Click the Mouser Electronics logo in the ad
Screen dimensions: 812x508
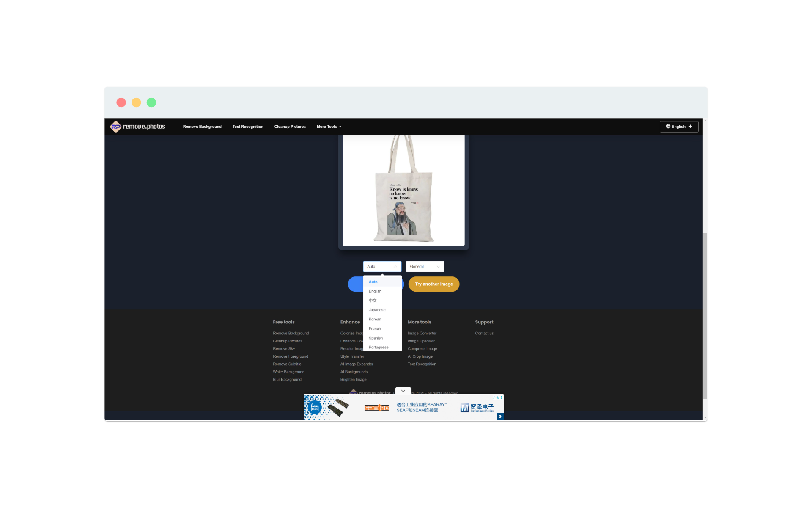(x=477, y=408)
